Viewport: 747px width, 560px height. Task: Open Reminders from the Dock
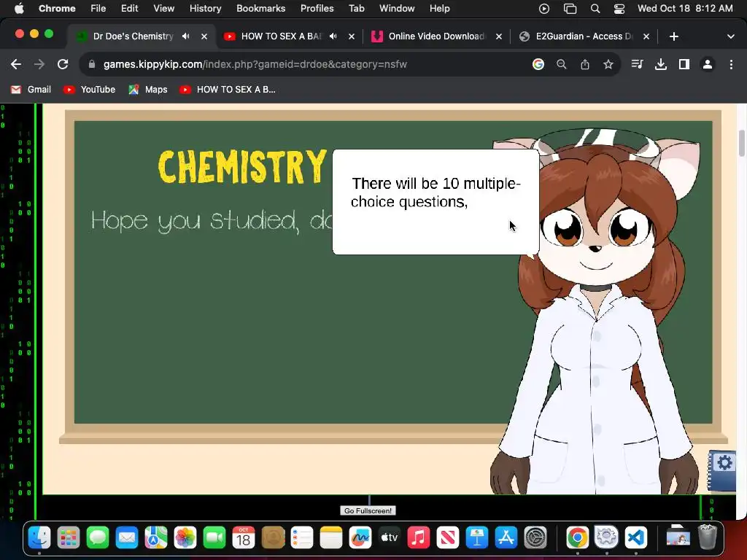(302, 538)
